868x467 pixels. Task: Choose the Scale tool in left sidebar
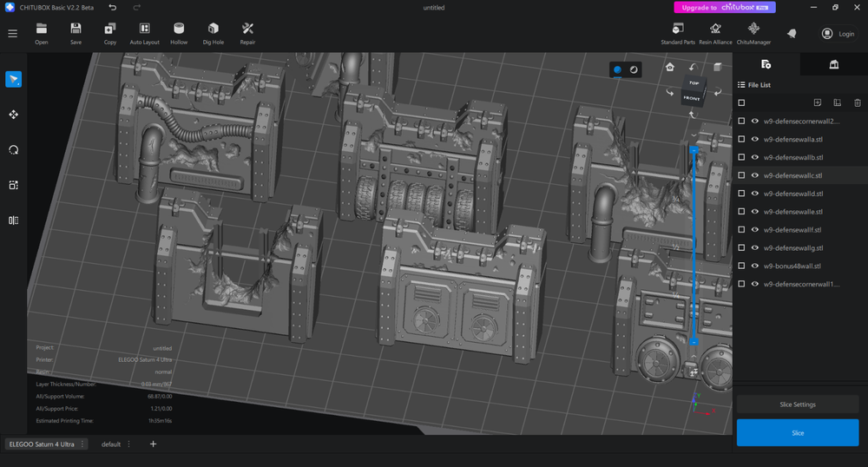click(x=13, y=186)
